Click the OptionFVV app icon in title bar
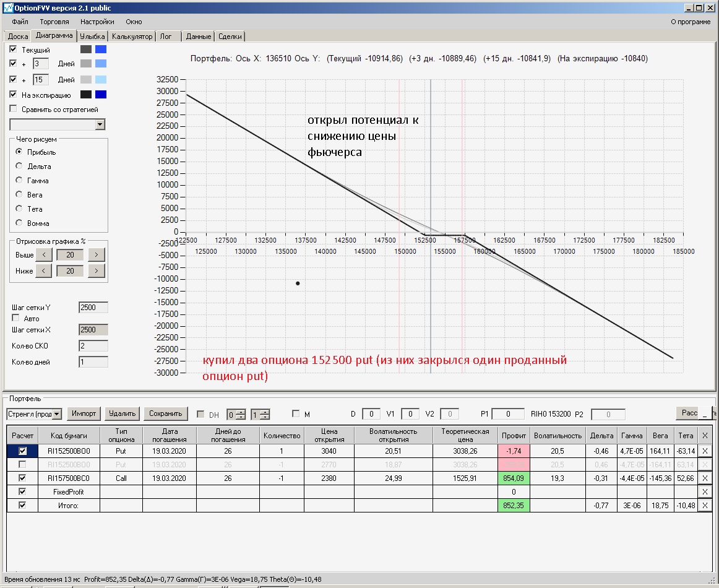The width and height of the screenshot is (719, 588). pyautogui.click(x=8, y=8)
